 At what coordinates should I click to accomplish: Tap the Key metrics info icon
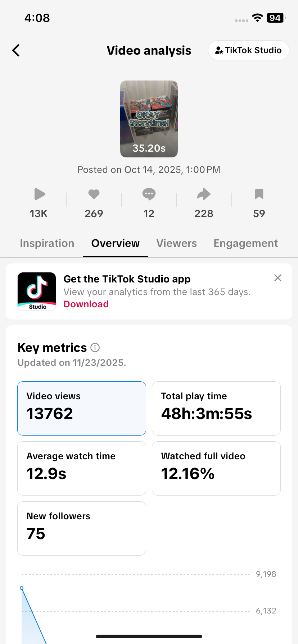tap(95, 348)
